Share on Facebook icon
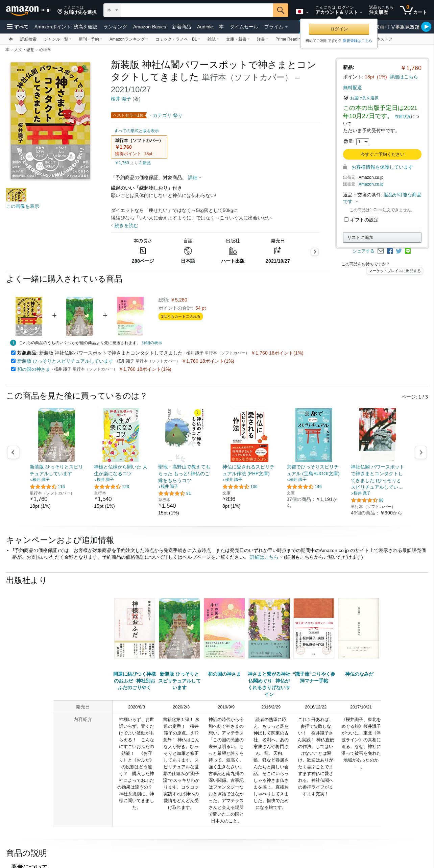 pyautogui.click(x=390, y=251)
